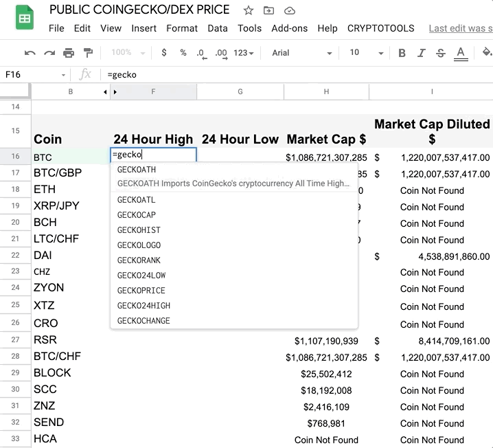Click the 8,414,709,161.00 diluted cap cell
The width and height of the screenshot is (493, 448).
click(x=431, y=341)
